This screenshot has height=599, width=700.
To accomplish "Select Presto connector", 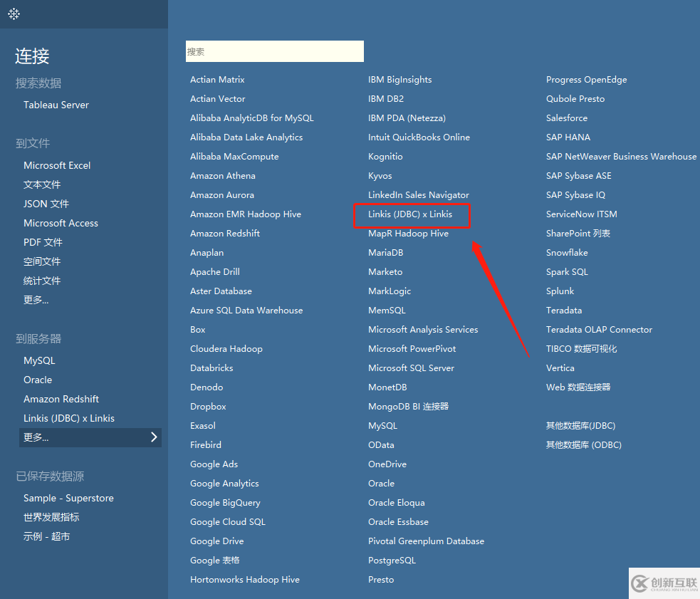I will click(381, 580).
